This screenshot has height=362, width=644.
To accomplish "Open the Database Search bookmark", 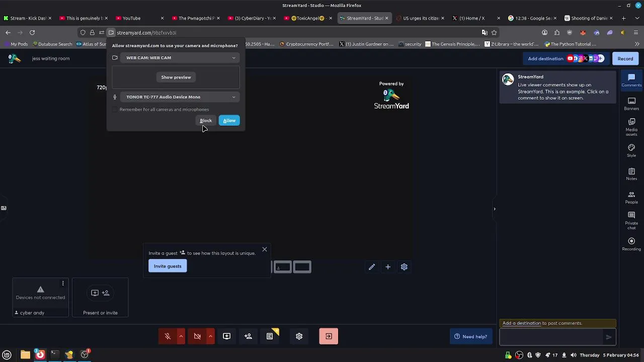I will (51, 44).
